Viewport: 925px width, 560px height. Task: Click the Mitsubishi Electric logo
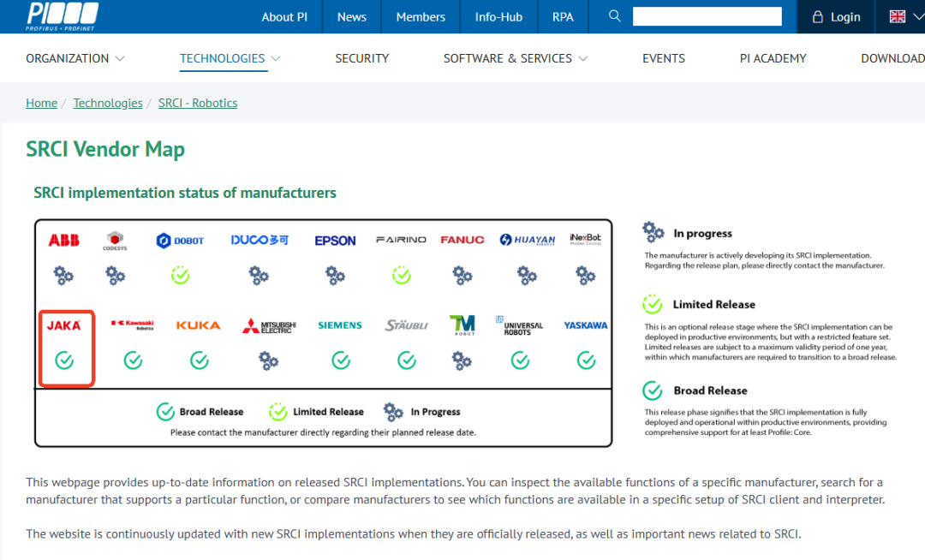pos(269,326)
